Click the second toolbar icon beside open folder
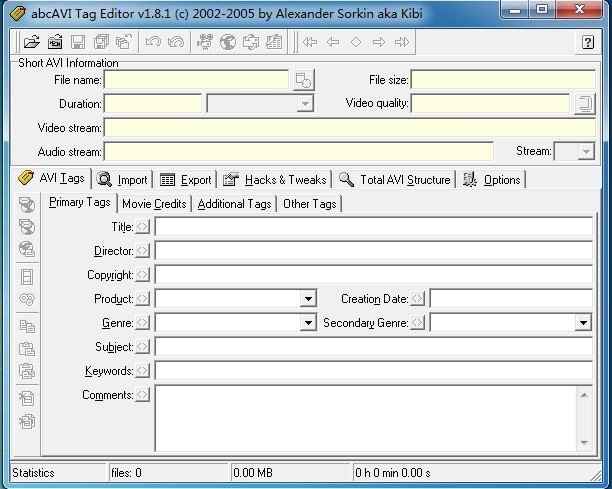 pos(54,42)
